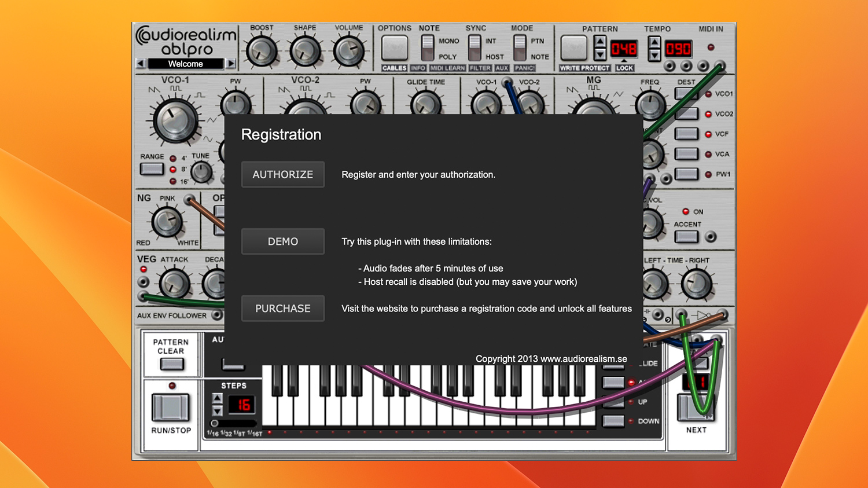
Task: Click the RUN/STOP button
Action: tap(171, 408)
